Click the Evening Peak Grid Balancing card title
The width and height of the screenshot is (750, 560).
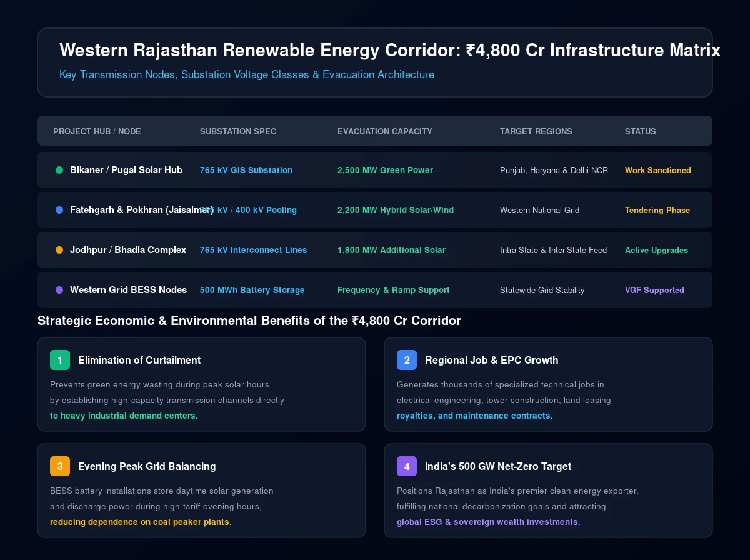147,466
